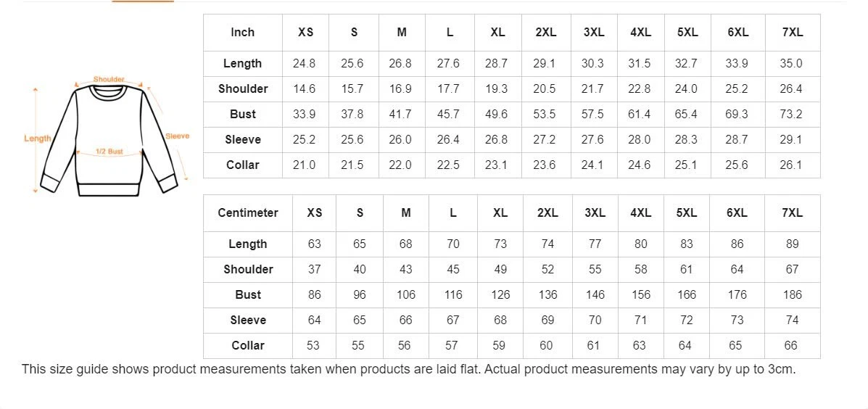
Task: Click the 1/2 Bust label on the sweatshirt
Action: coord(109,152)
